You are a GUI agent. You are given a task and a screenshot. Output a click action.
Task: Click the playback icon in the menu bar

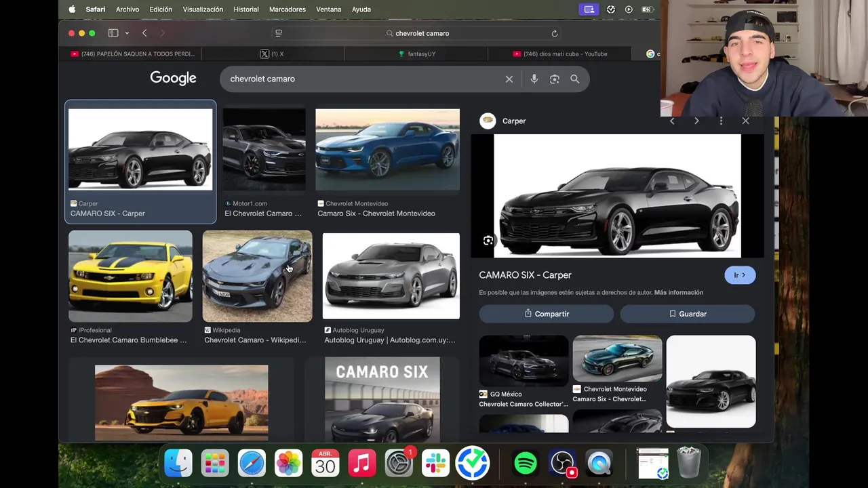[629, 9]
